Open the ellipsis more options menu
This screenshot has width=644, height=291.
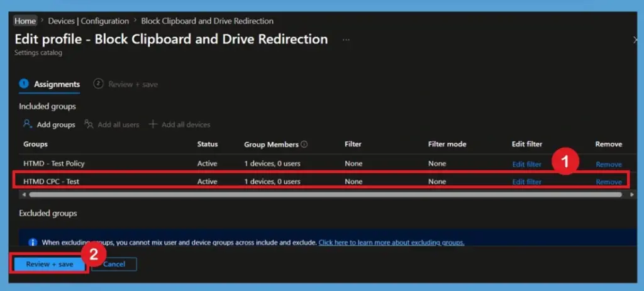[346, 40]
